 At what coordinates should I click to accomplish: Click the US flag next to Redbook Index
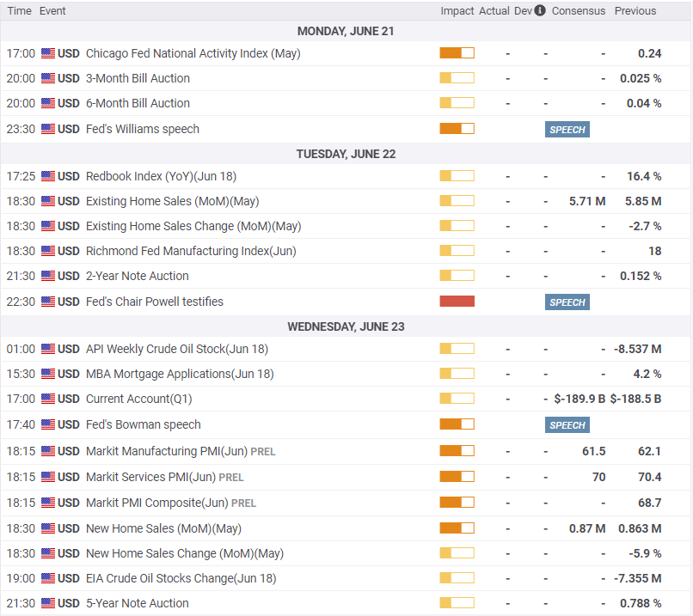click(x=48, y=176)
